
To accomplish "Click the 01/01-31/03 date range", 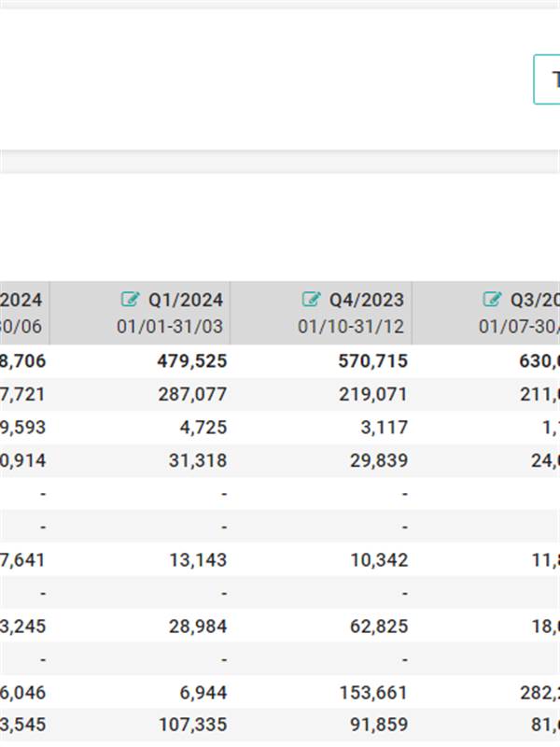I will tap(170, 327).
